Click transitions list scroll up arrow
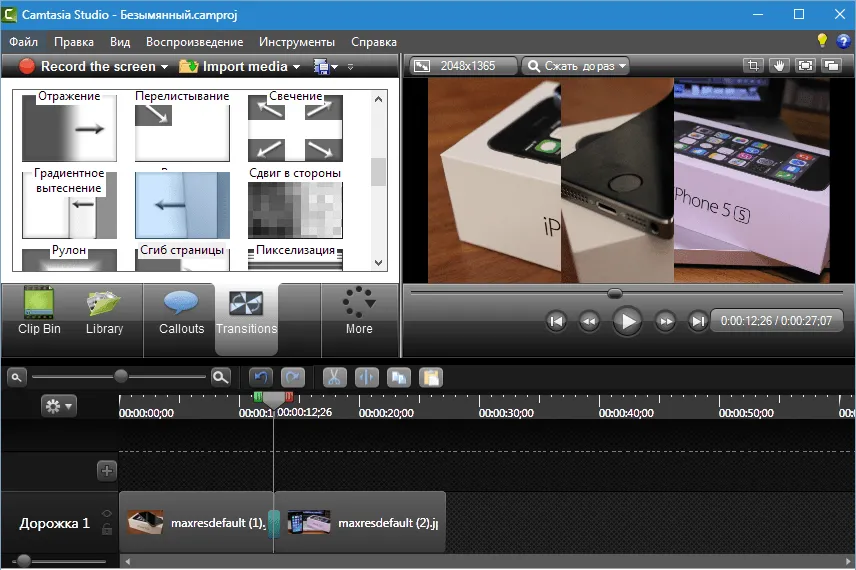The image size is (856, 570). pyautogui.click(x=378, y=99)
